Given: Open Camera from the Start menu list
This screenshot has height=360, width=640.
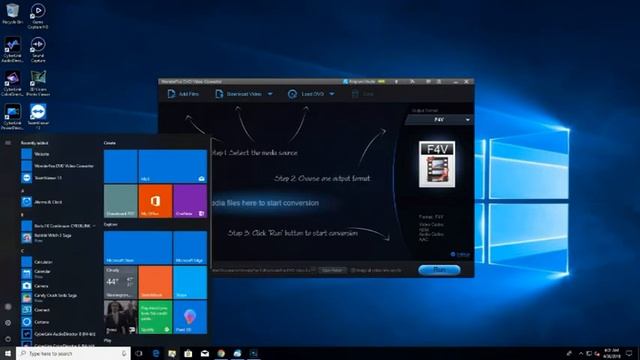Looking at the screenshot, I should click(x=59, y=286).
